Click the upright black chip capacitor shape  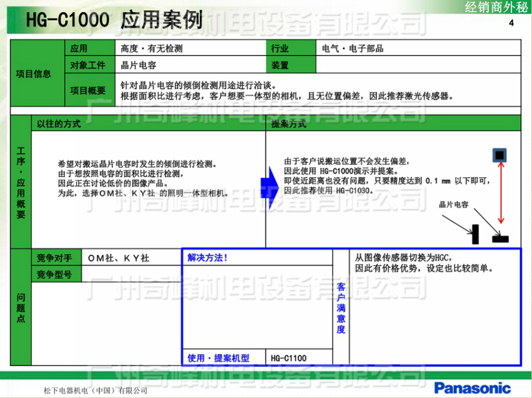pos(475,234)
